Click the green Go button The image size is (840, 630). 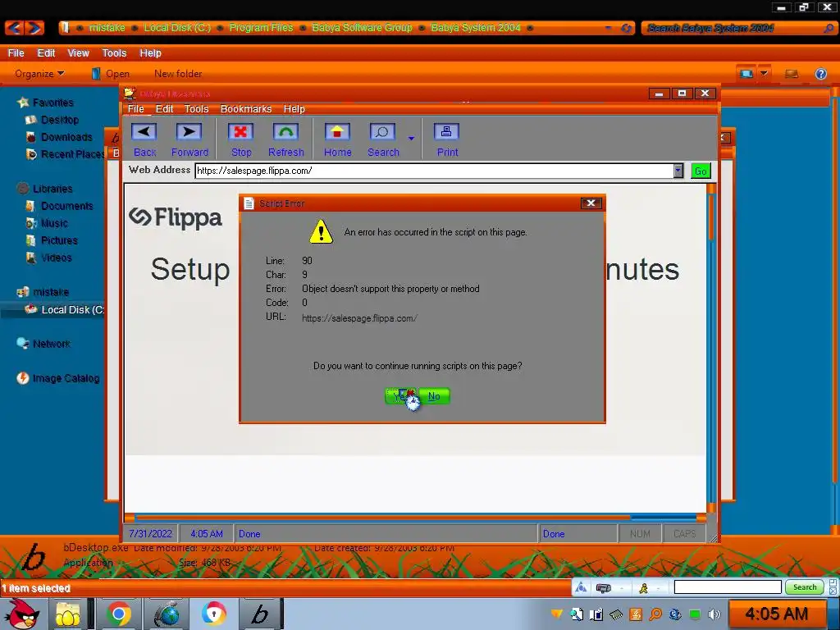coord(701,171)
